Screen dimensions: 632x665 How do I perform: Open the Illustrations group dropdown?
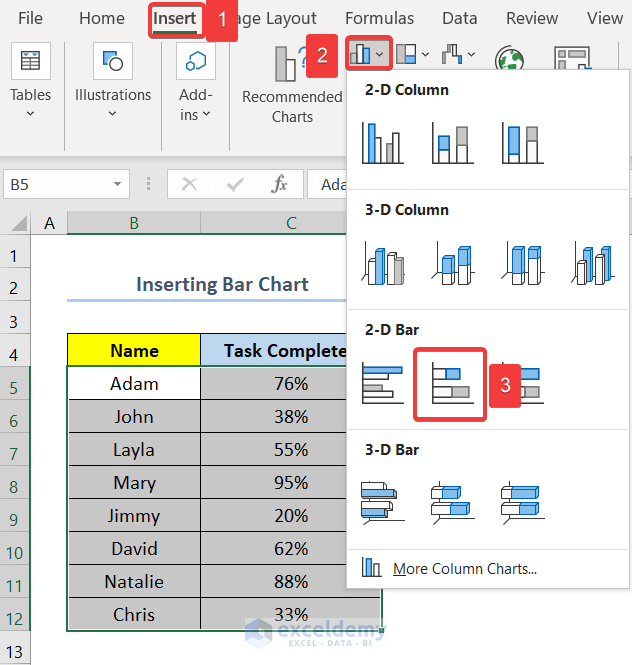coord(112,114)
